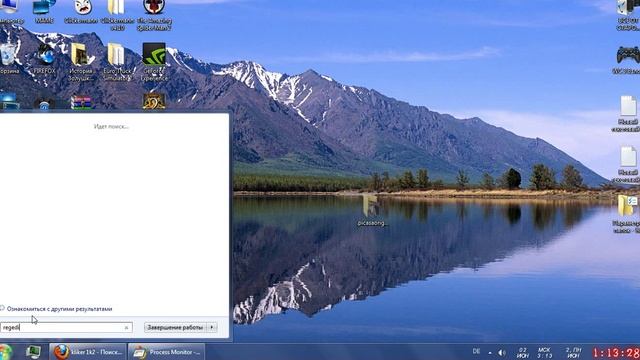640x360 pixels.
Task: Open the upper blank text document icon
Action: tap(628, 113)
